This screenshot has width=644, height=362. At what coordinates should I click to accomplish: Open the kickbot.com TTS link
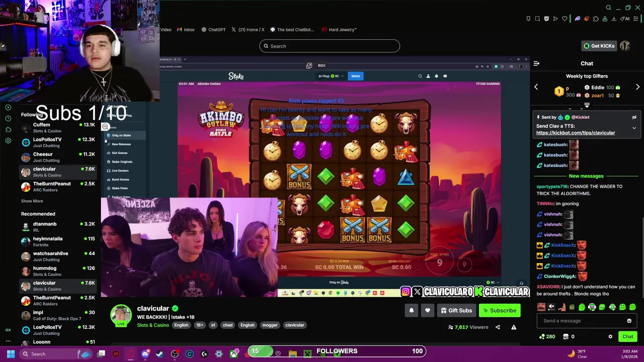pyautogui.click(x=576, y=133)
